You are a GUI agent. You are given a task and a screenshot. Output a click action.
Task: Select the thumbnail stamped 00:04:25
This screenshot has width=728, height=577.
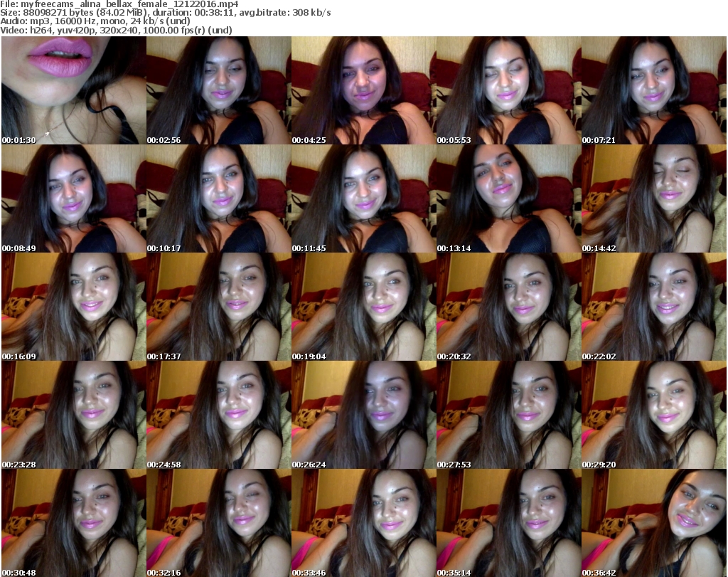coord(363,90)
